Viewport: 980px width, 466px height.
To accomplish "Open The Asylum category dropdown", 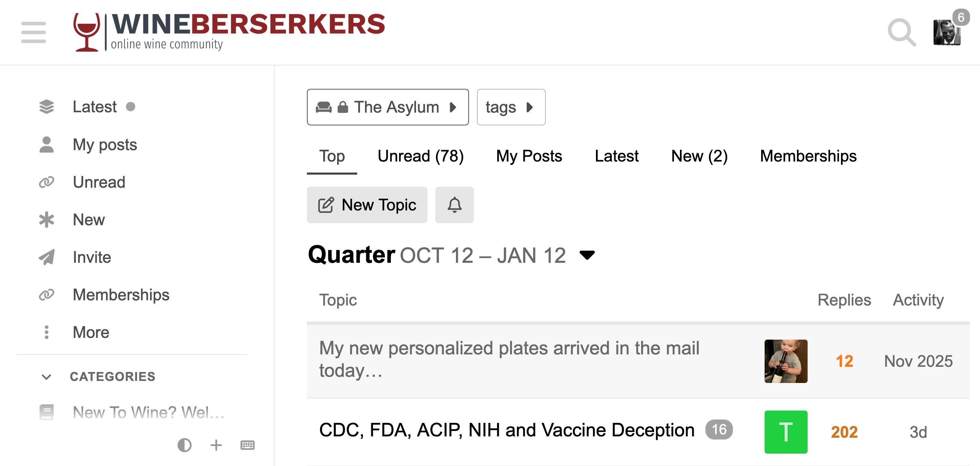I will click(387, 107).
